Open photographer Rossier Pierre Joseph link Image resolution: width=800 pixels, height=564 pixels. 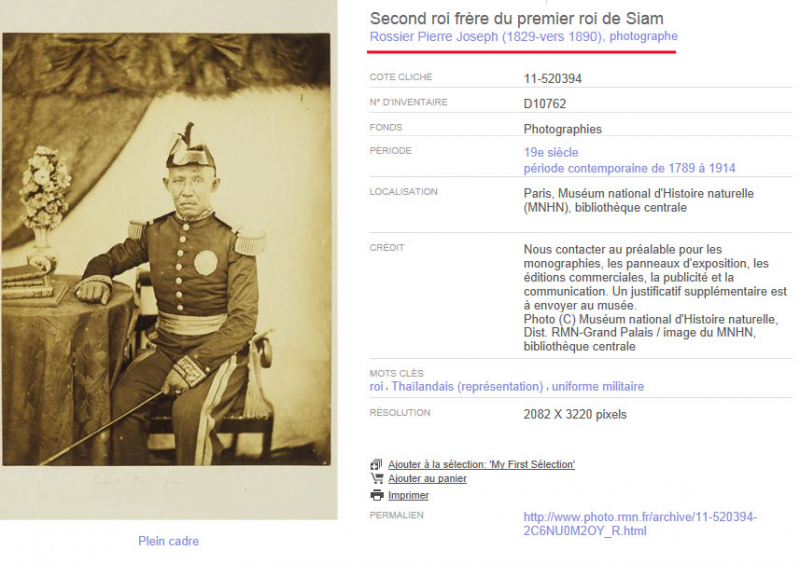tap(523, 36)
